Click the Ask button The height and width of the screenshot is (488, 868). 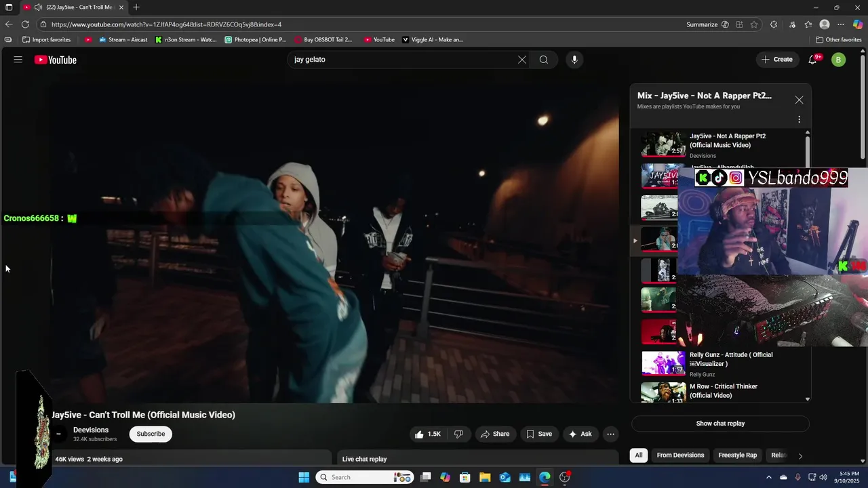click(580, 434)
